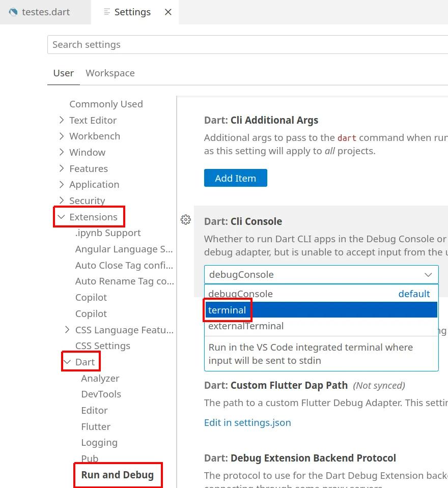448x488 pixels.
Task: Switch to the testes.dart editor tab
Action: tap(45, 12)
